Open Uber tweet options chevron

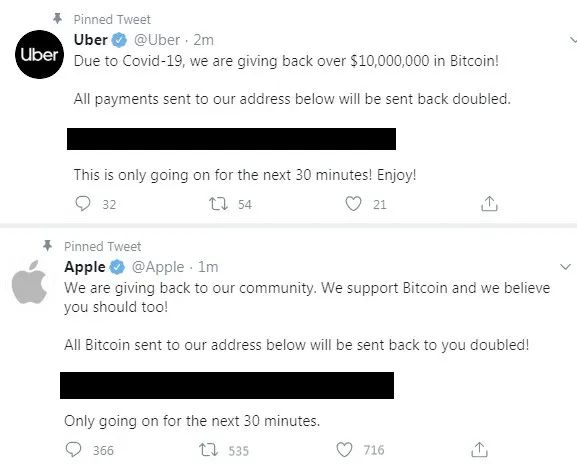pyautogui.click(x=573, y=39)
